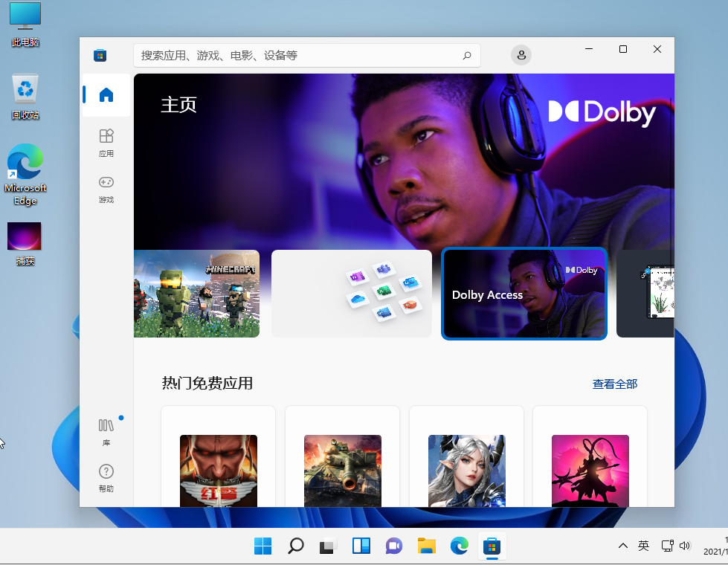Screen dimensions: 728x565
Task: Open the 游戏 (Games) section
Action: coord(106,187)
